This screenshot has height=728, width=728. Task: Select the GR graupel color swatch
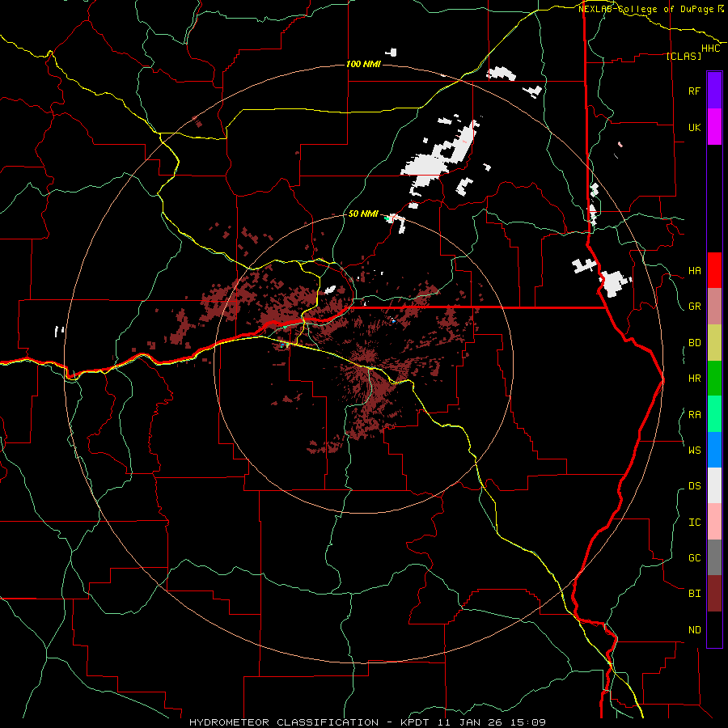point(714,306)
